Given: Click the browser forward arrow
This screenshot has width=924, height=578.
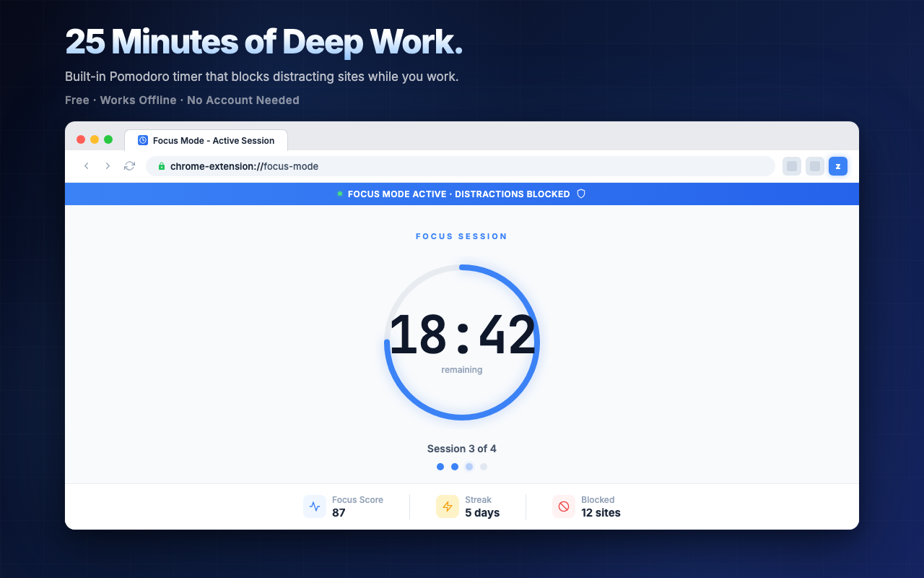Looking at the screenshot, I should [108, 166].
